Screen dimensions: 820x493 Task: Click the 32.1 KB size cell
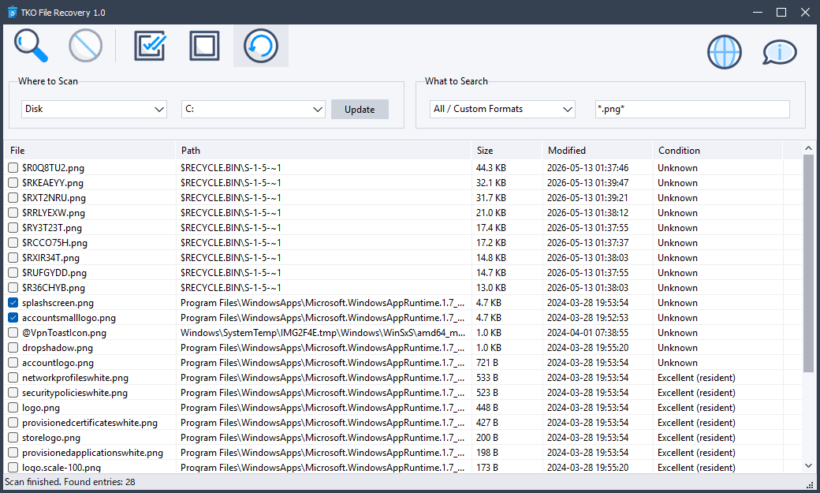(x=491, y=183)
